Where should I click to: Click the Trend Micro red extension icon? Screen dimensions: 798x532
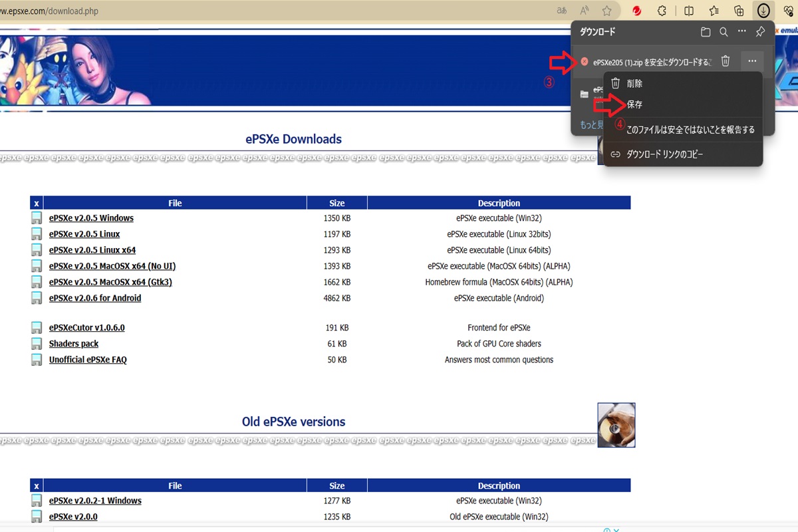click(636, 11)
